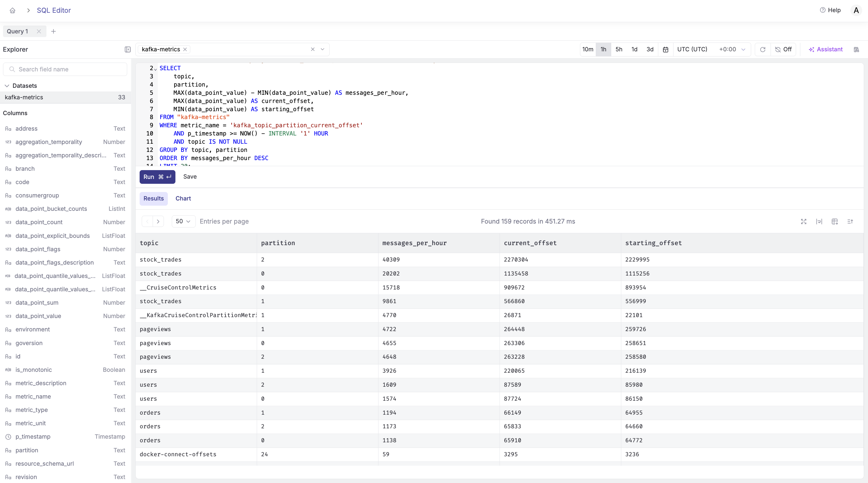
Task: Add a new query tab
Action: [53, 31]
